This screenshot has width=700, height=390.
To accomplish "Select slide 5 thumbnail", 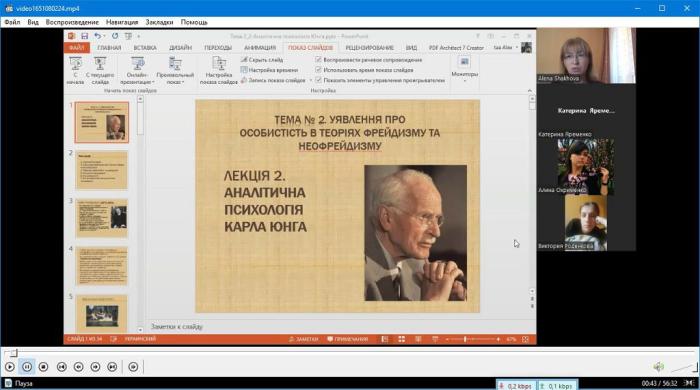I will pyautogui.click(x=102, y=313).
